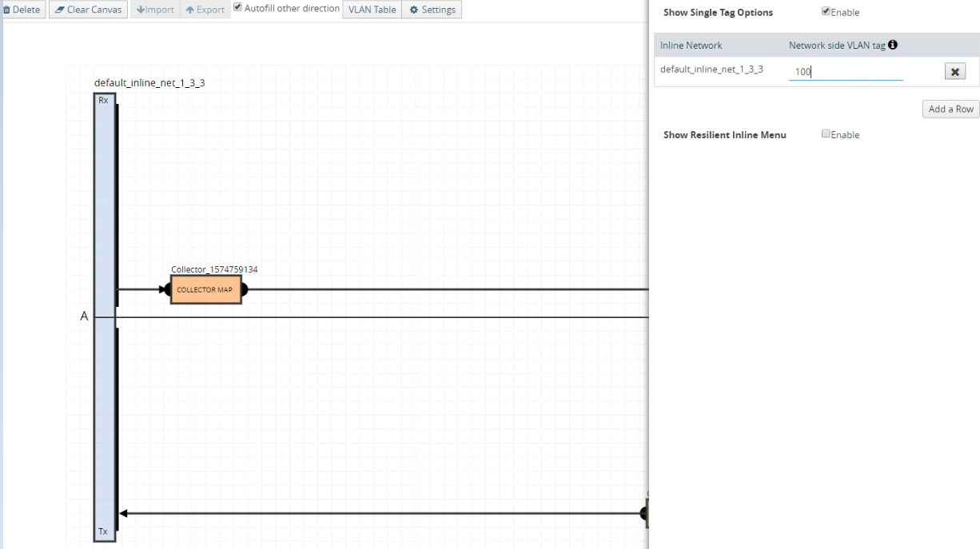Click the Network side VLAN tag info icon
The width and height of the screenshot is (980, 549).
(891, 46)
